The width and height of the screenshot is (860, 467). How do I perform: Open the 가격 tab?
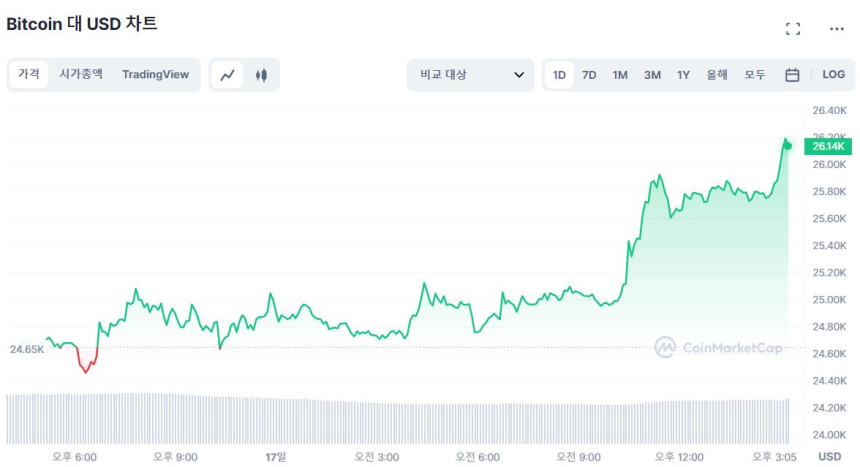coord(29,74)
